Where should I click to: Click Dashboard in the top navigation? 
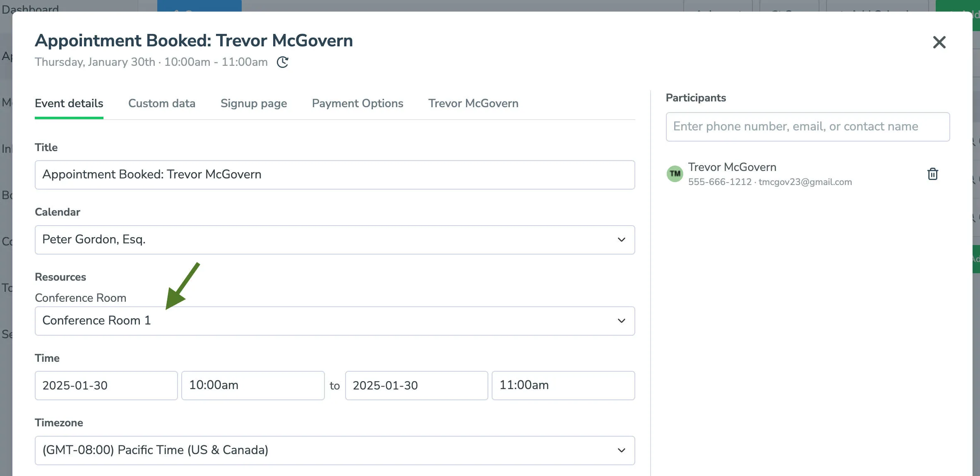(30, 8)
